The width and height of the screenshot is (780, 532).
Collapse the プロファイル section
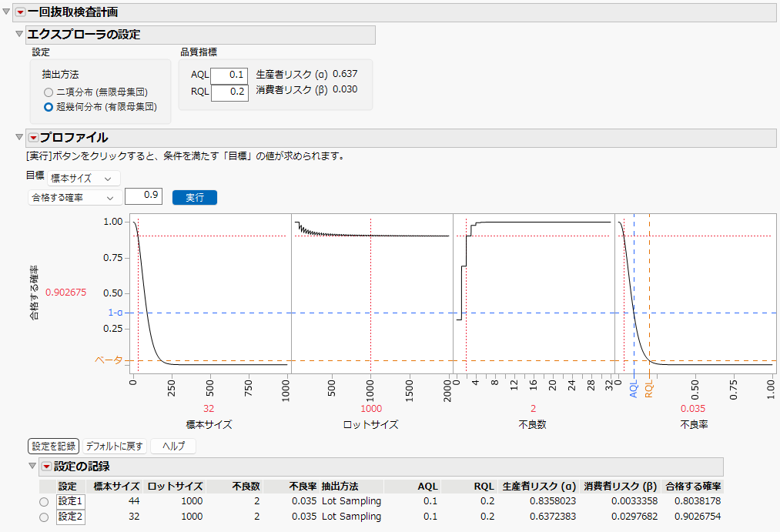tap(19, 137)
